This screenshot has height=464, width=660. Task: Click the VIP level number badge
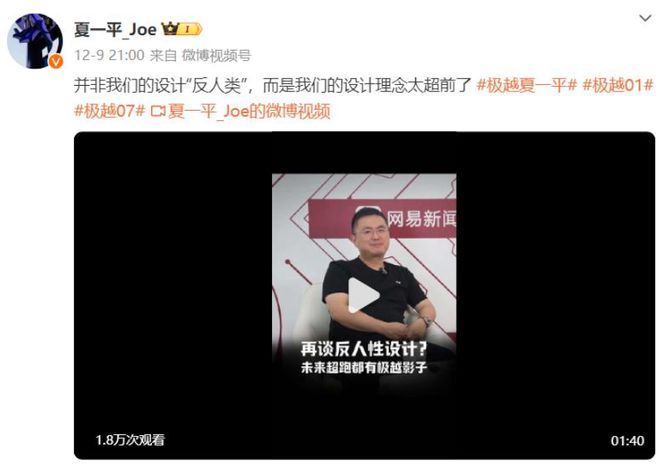click(191, 29)
